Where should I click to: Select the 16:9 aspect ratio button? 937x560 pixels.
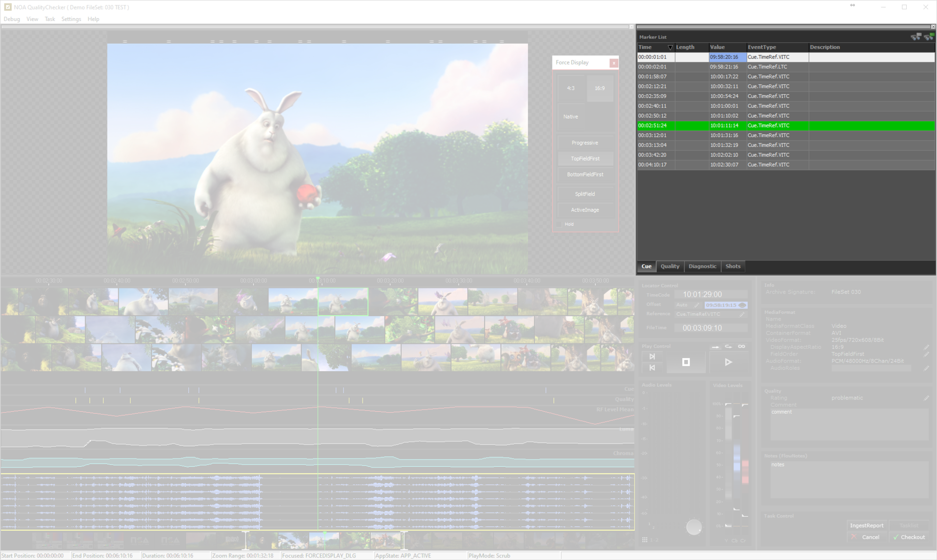[600, 88]
